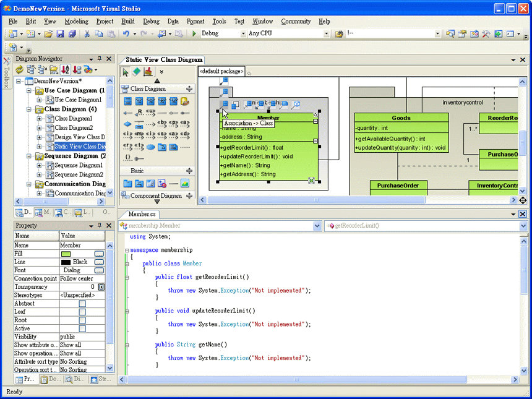This screenshot has width=532, height=399.
Task: Toggle the Root checkbox
Action: point(82,320)
